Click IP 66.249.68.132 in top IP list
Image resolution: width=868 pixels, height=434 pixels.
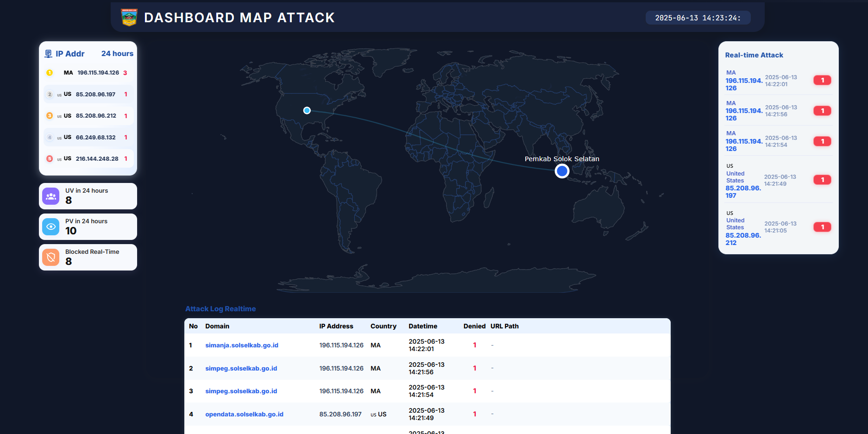click(96, 138)
